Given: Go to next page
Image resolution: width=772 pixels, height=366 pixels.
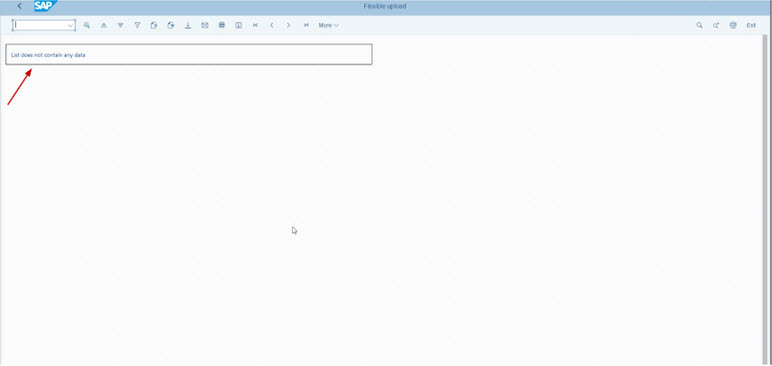Looking at the screenshot, I should [x=289, y=25].
